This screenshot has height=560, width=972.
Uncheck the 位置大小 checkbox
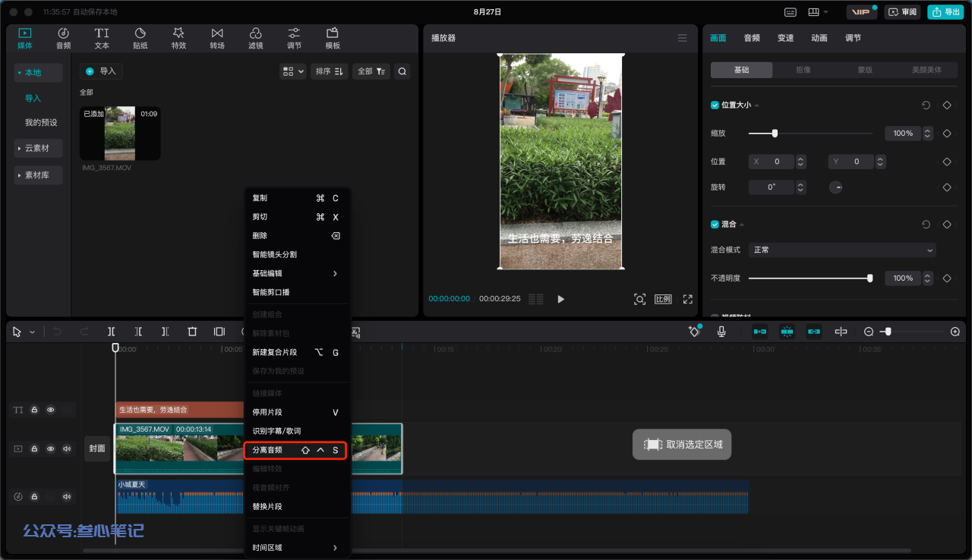715,105
